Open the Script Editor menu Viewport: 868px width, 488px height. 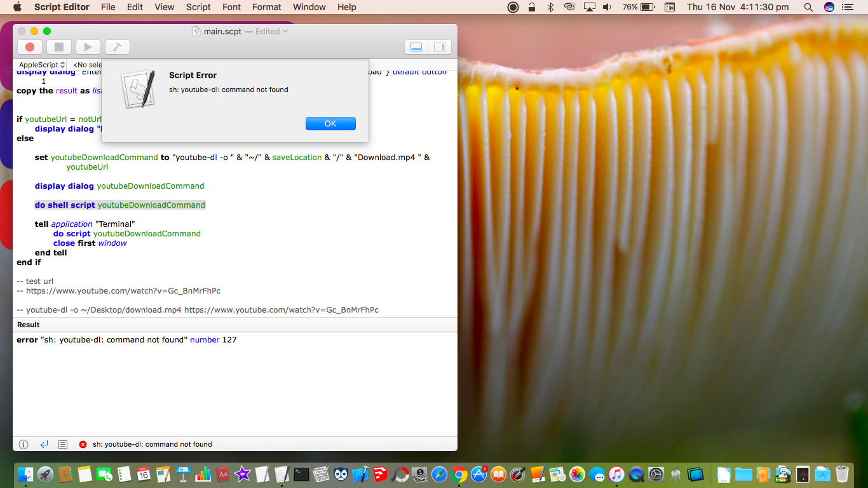point(62,7)
